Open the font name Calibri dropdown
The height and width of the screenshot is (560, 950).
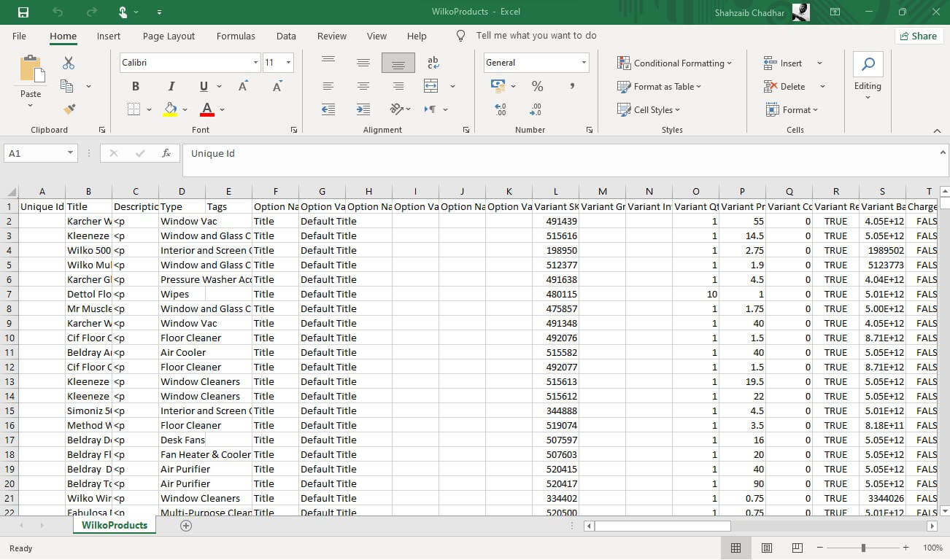point(255,63)
